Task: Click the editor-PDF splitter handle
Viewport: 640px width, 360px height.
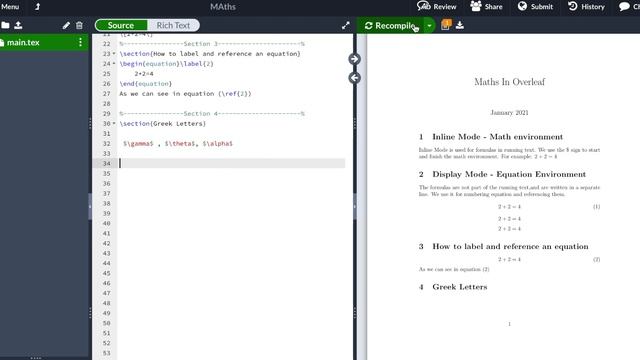Action: pyautogui.click(x=354, y=206)
